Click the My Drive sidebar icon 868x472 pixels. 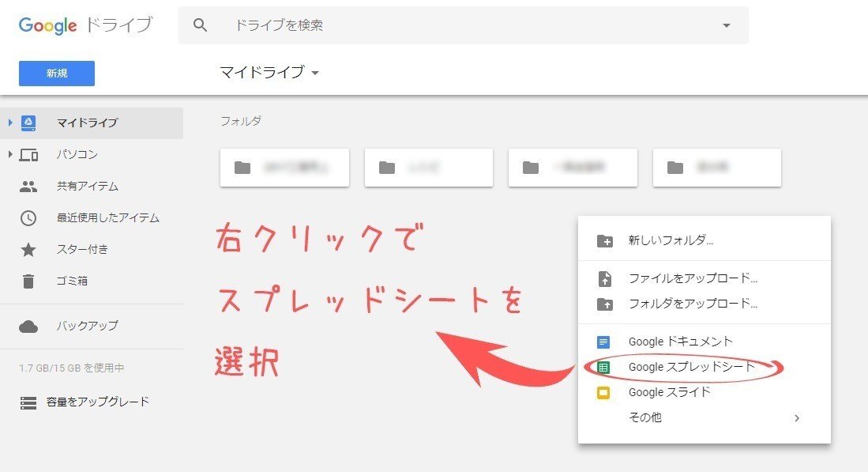tap(28, 123)
